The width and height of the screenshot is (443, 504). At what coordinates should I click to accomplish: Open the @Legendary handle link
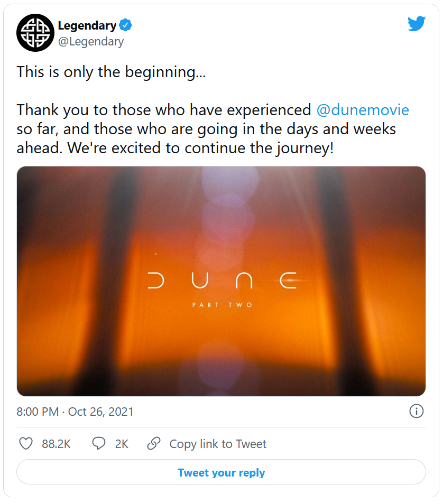tap(91, 42)
